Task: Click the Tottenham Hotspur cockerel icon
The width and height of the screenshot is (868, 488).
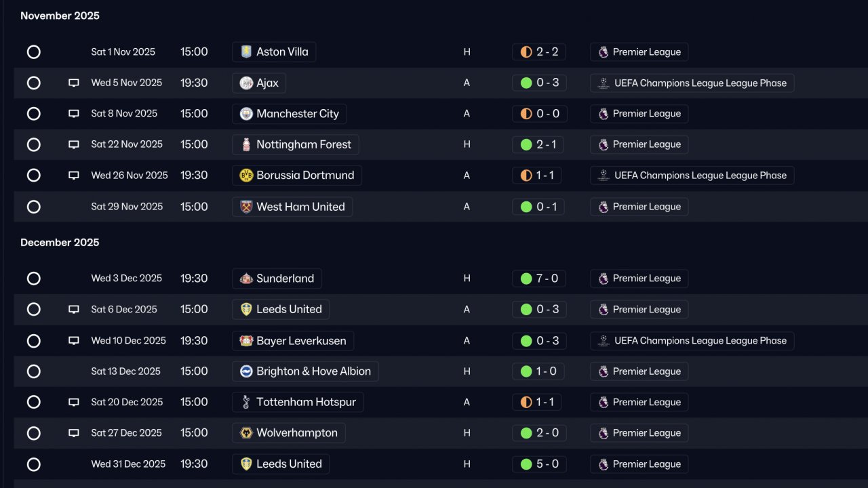Action: point(246,403)
